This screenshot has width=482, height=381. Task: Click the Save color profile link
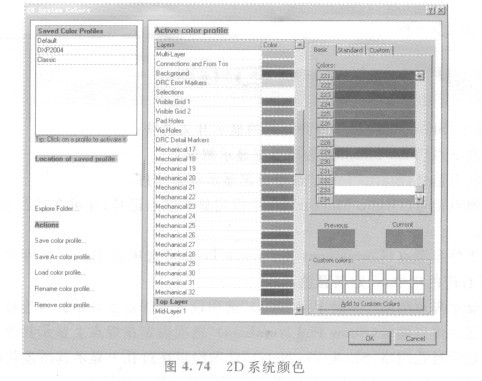[x=60, y=241]
